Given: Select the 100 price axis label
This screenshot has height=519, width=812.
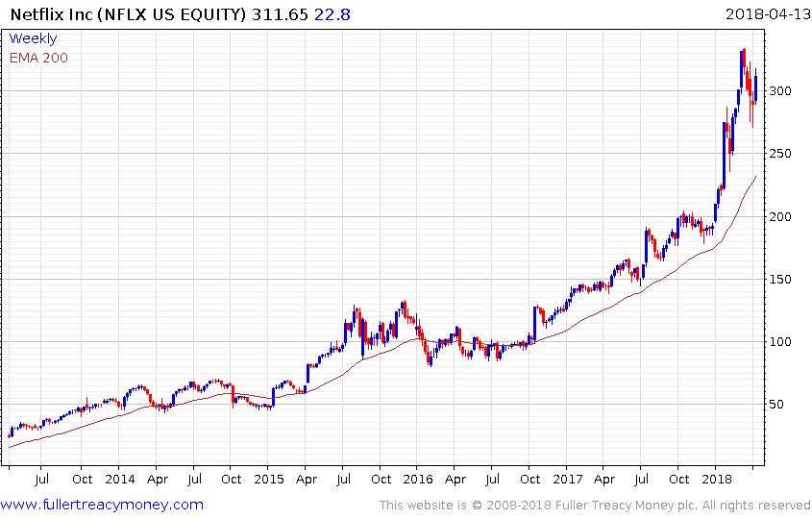Looking at the screenshot, I should [780, 342].
